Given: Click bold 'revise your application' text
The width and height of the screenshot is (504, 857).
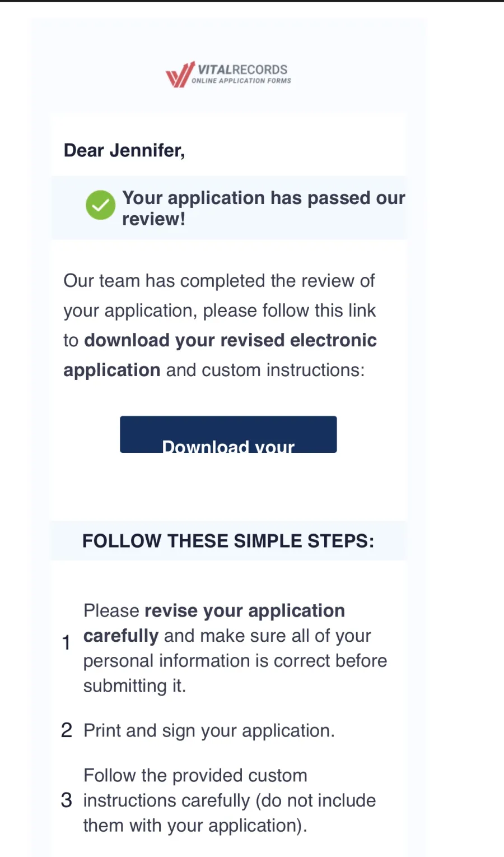Looking at the screenshot, I should coord(245,610).
